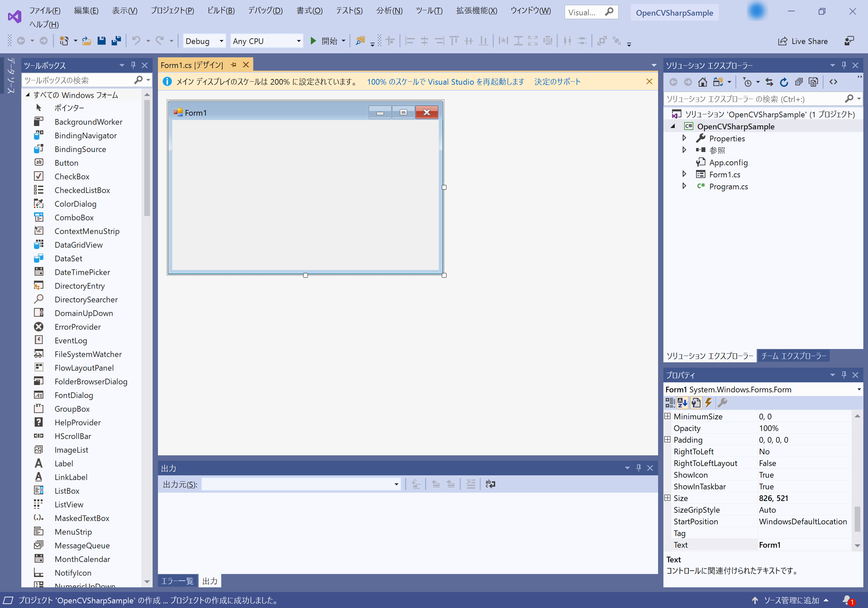Screen dimensions: 868x608
Task: Expand the Size property row
Action: [668, 498]
